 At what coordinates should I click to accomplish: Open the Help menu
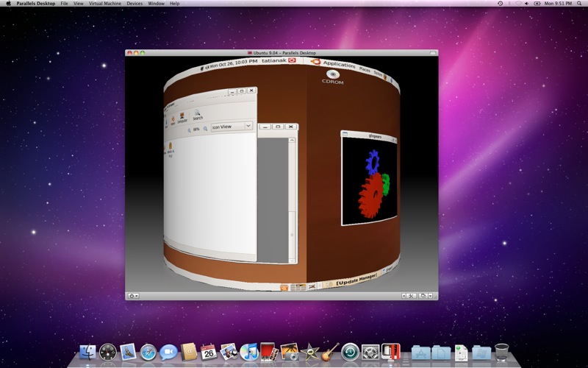175,4
